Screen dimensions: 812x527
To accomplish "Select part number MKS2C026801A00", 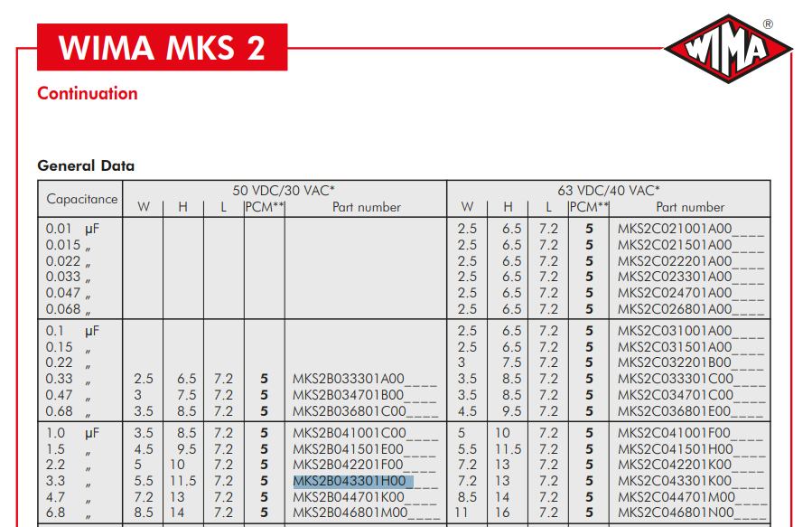I will (675, 309).
